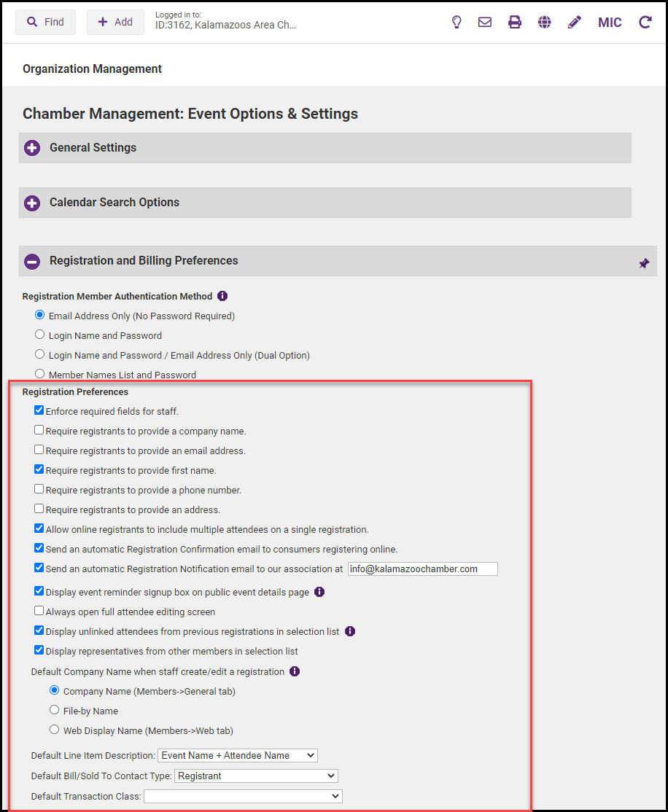
Task: Open the globe web icon
Action: 545,22
